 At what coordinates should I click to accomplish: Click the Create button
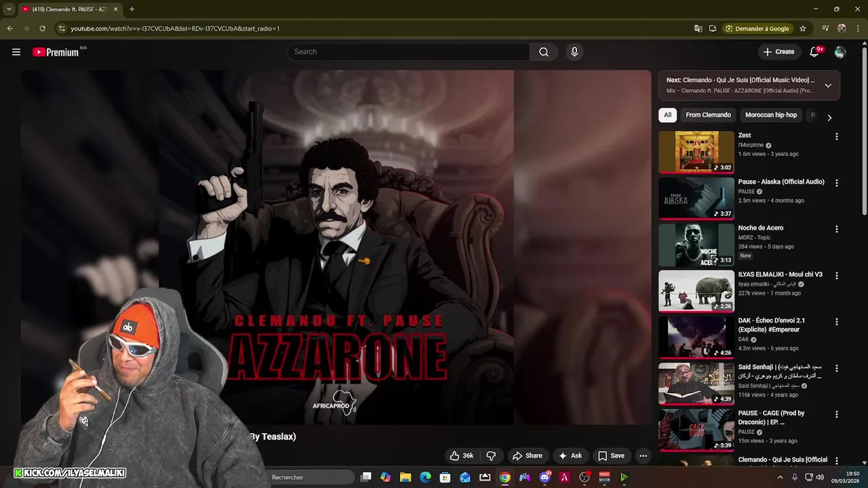click(778, 52)
